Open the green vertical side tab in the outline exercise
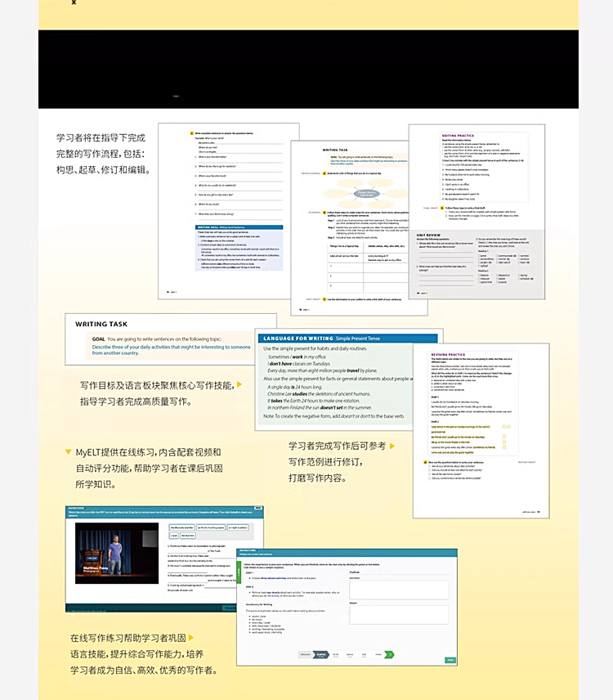The height and width of the screenshot is (700, 613). click(x=239, y=572)
